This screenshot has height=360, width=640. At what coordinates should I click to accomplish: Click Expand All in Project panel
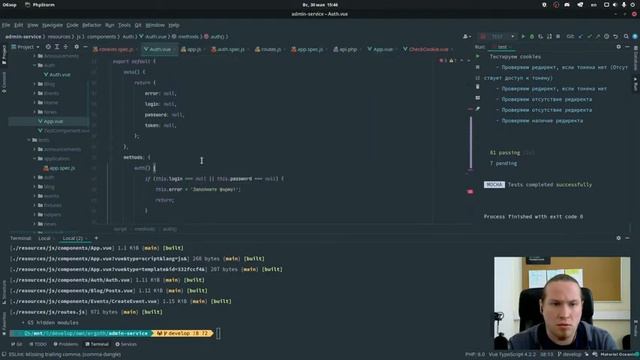57,47
